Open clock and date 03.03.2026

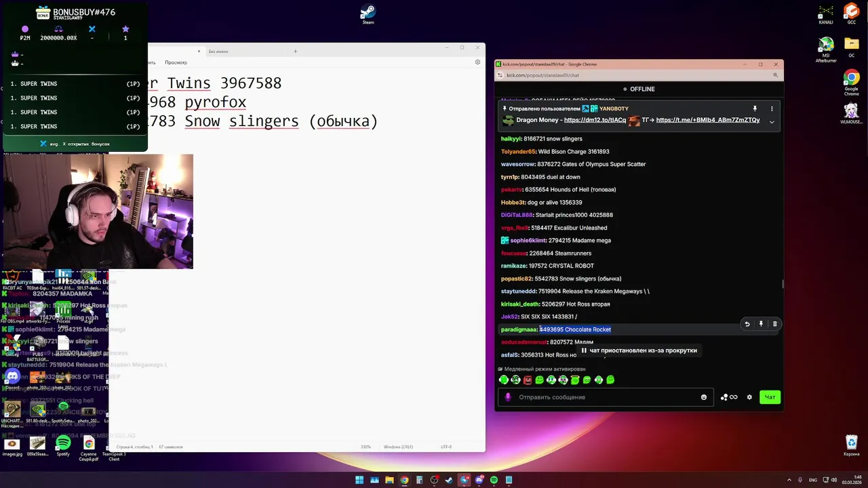[x=851, y=480]
